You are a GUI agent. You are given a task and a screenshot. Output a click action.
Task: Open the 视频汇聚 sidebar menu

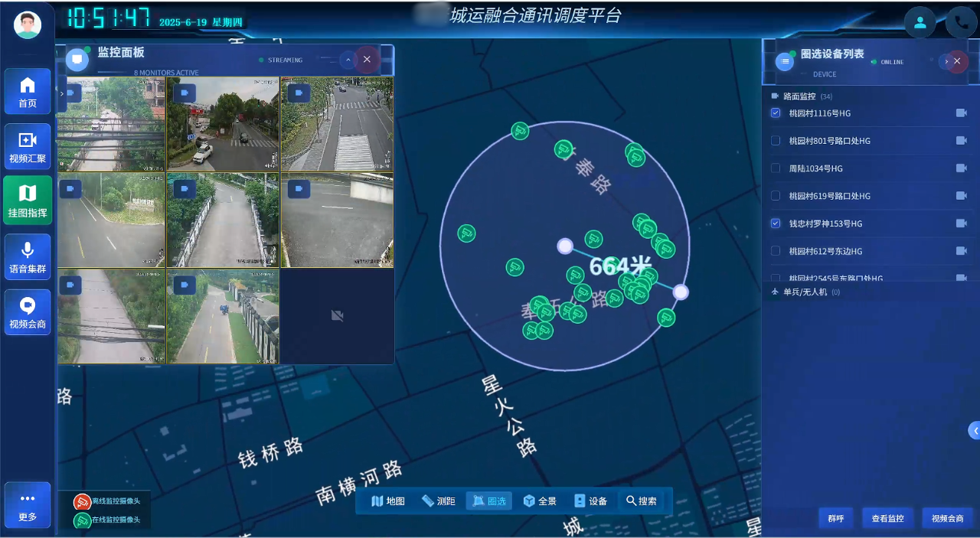pyautogui.click(x=28, y=147)
